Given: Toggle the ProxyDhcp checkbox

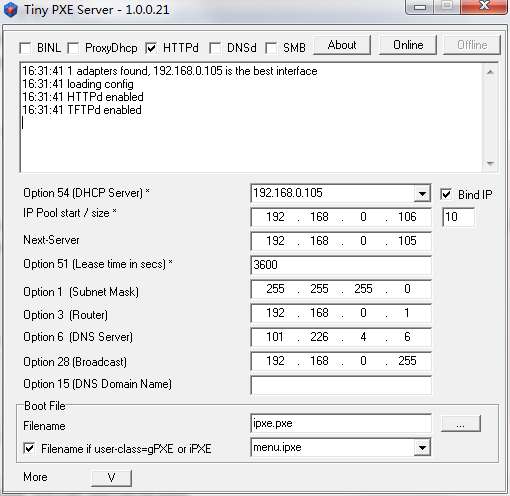Looking at the screenshot, I should (x=73, y=48).
